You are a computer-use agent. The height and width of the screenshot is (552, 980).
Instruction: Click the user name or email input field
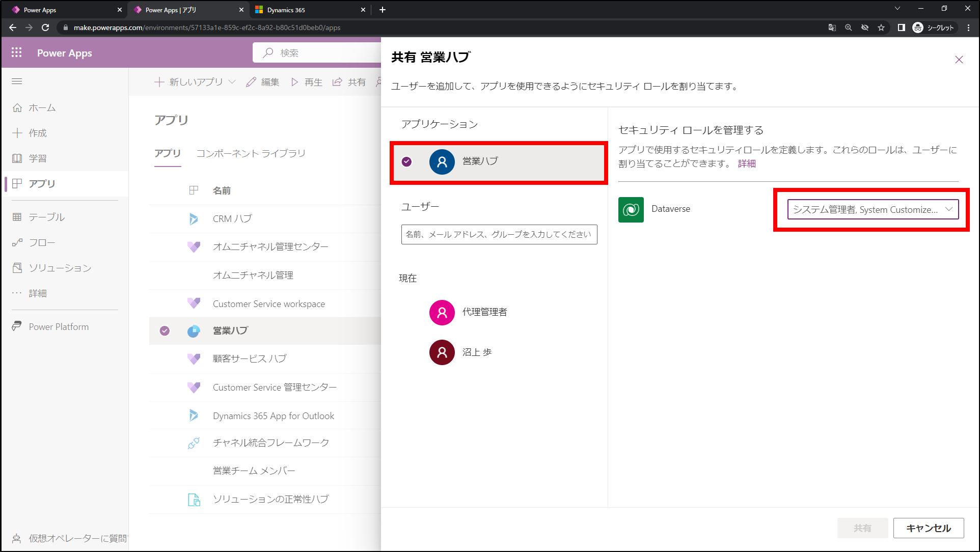pyautogui.click(x=499, y=235)
